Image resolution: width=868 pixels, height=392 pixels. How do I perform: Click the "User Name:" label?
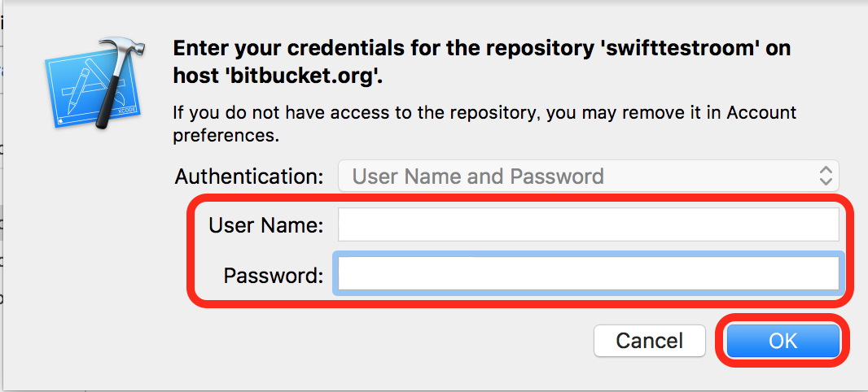click(266, 225)
